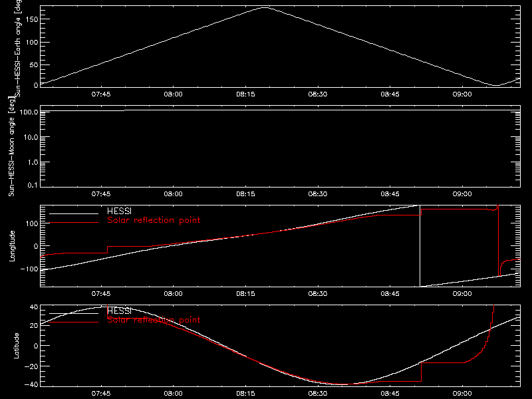Choose the 08:45 time label under Longitude plot
This screenshot has width=532, height=399.
pos(390,294)
